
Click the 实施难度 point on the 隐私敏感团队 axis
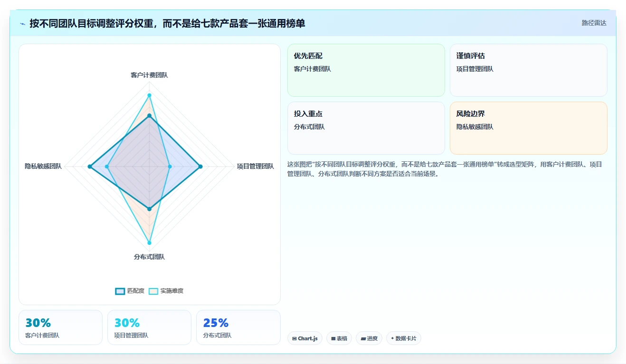point(107,167)
